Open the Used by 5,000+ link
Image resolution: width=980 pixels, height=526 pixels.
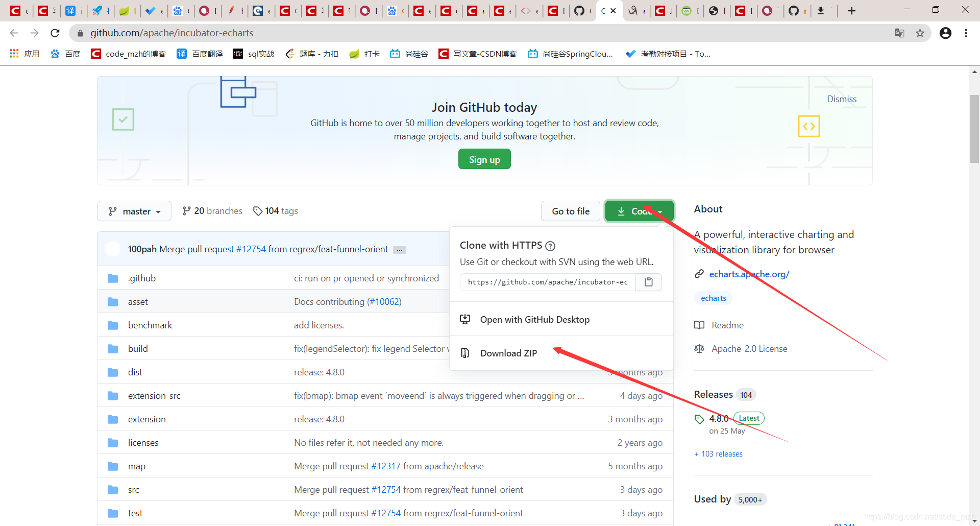[x=729, y=499]
